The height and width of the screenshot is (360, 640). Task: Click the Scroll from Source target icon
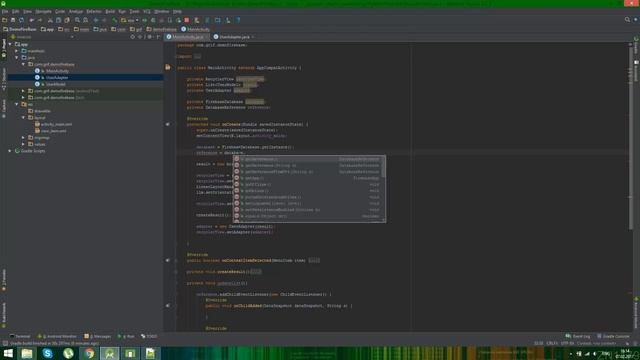pyautogui.click(x=133, y=37)
